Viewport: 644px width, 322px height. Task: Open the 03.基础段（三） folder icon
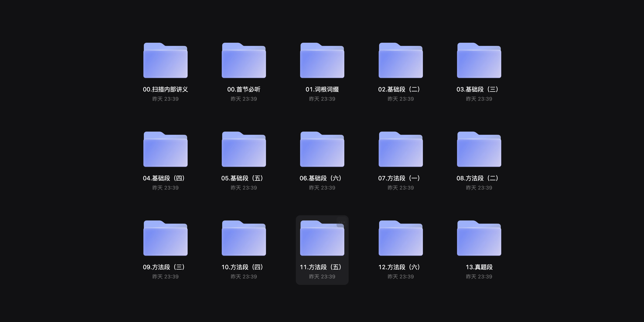click(x=479, y=60)
